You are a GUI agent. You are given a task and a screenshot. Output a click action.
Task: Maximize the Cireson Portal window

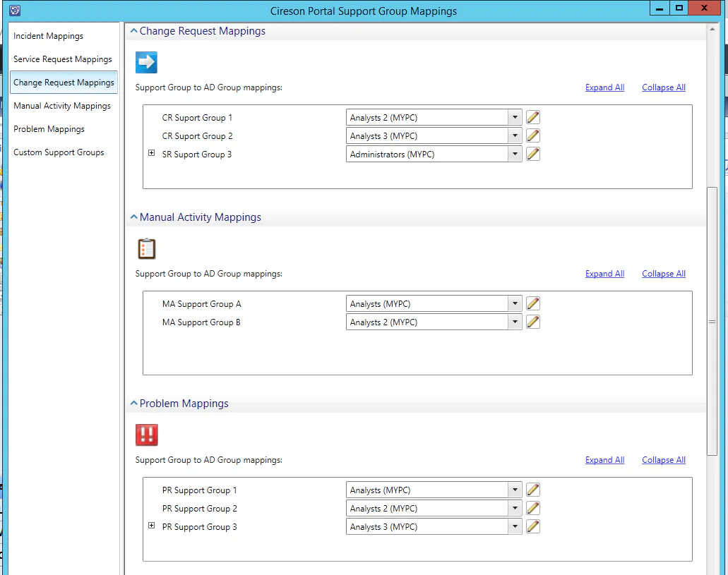679,8
